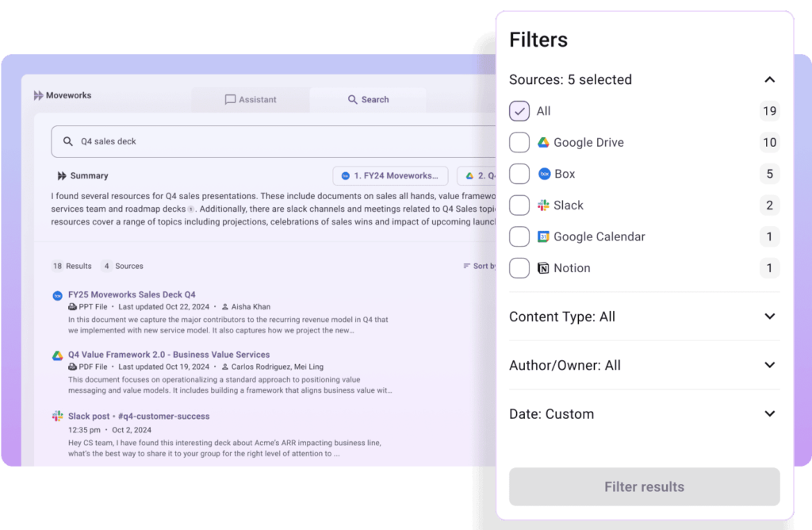This screenshot has height=530, width=812.
Task: Click the Moveworks logo icon
Action: (38, 95)
